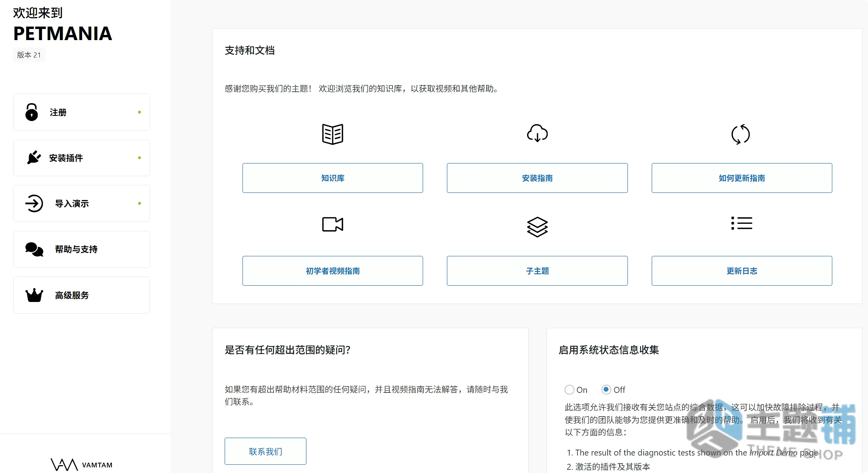
Task: Click the 是否有任何超出范围的疑问? heading
Action: pyautogui.click(x=287, y=350)
